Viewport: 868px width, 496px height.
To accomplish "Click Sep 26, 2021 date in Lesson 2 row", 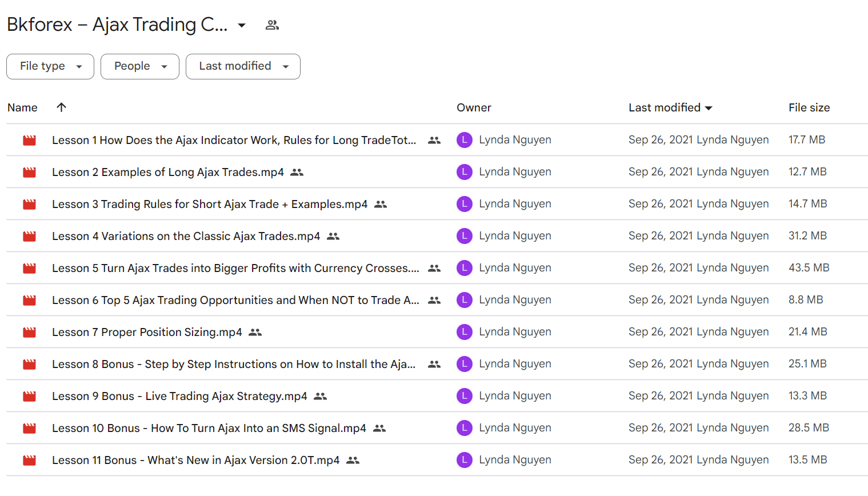I will tap(661, 172).
